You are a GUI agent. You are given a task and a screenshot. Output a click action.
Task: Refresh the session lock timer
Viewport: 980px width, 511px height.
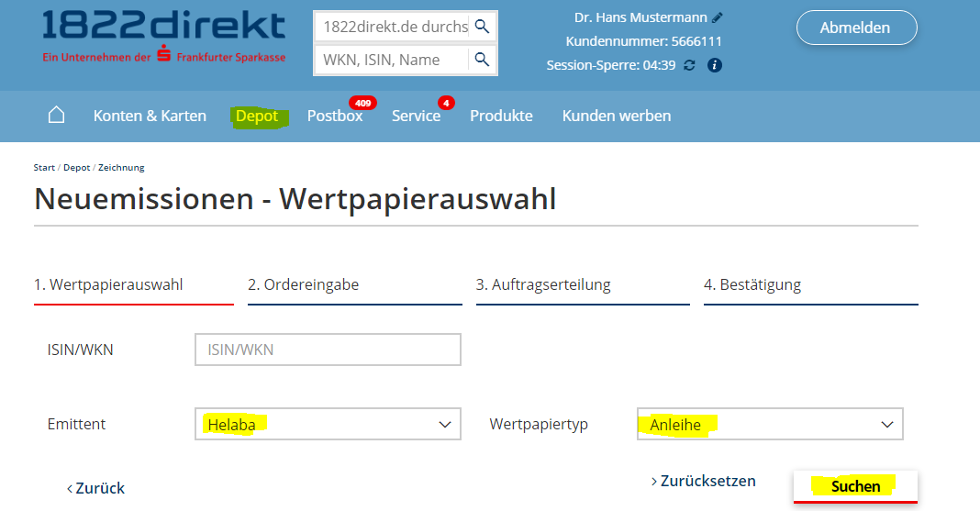[690, 65]
